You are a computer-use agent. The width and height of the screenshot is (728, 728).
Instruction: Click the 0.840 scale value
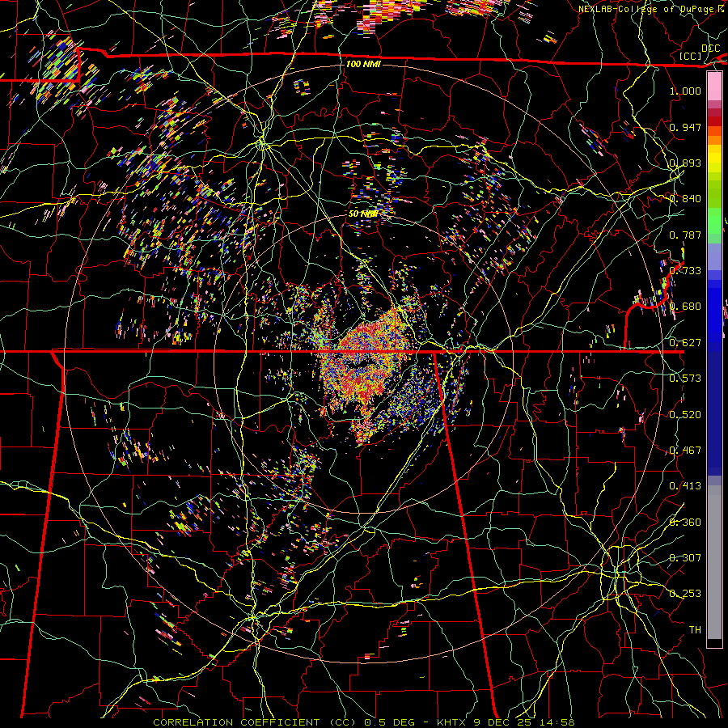click(x=685, y=199)
